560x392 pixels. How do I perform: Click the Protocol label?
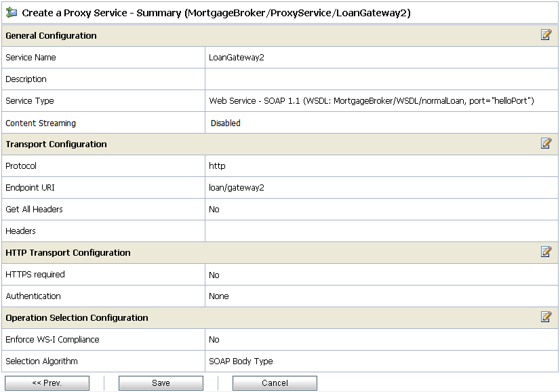[21, 165]
